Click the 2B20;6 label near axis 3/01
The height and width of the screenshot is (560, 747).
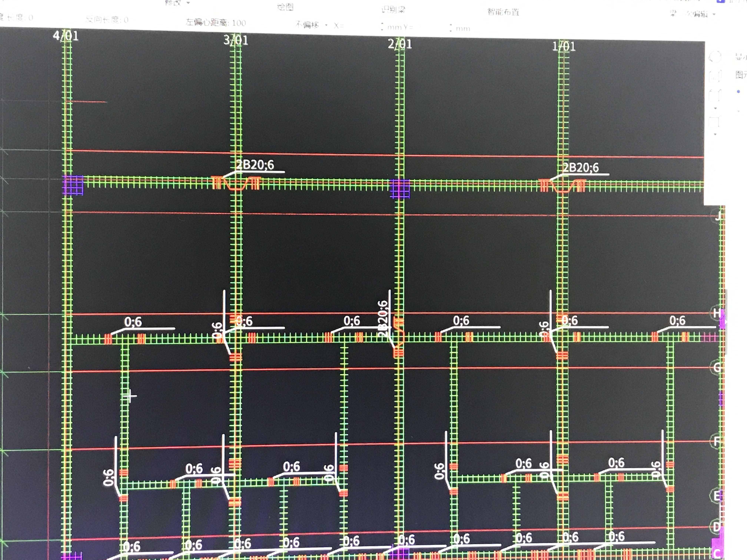point(255,165)
